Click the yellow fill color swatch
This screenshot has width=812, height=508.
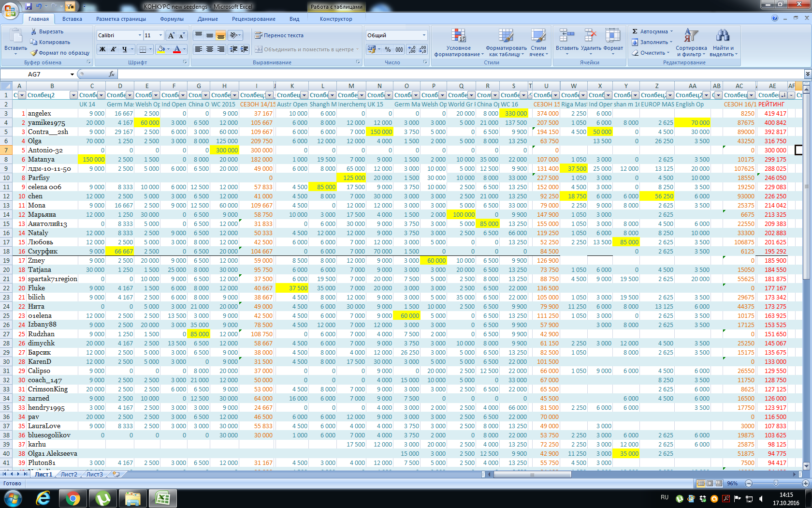161,49
